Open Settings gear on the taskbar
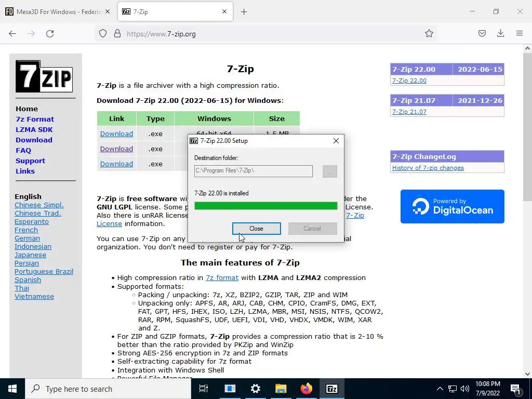 point(255,389)
